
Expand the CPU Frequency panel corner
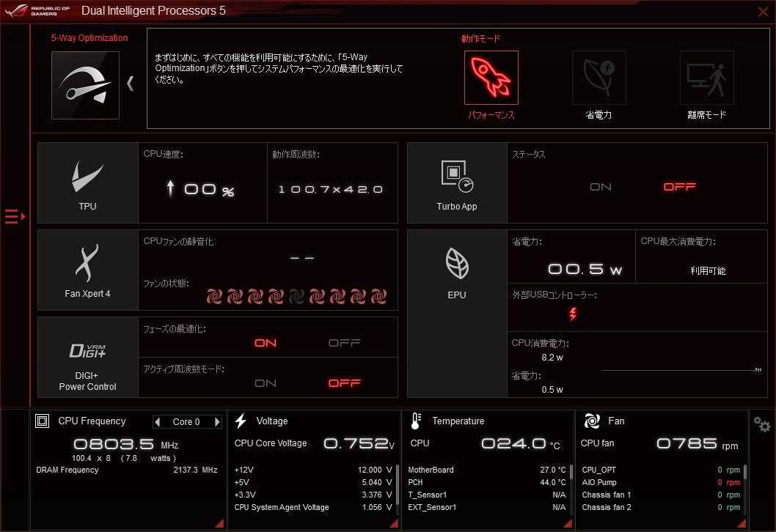tap(220, 524)
